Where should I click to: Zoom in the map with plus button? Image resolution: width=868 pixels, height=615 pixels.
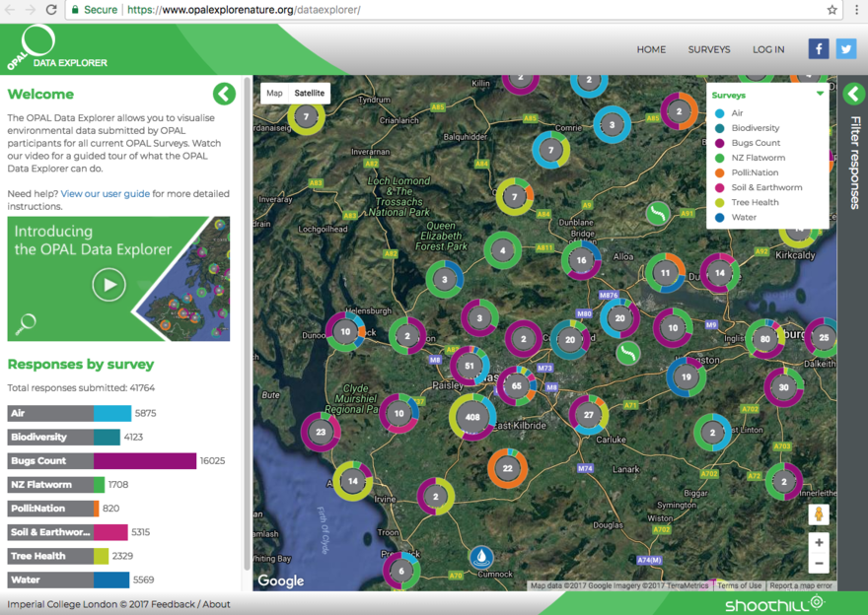pyautogui.click(x=819, y=542)
